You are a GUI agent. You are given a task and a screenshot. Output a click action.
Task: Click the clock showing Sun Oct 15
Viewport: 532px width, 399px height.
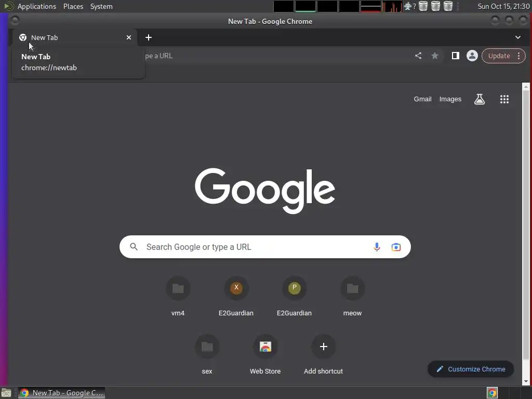pos(503,6)
